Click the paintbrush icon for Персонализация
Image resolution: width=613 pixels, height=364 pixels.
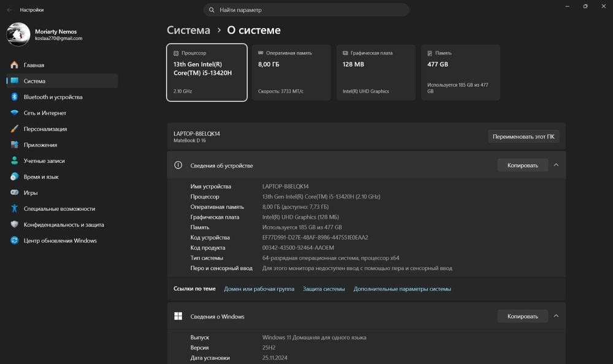click(x=15, y=129)
